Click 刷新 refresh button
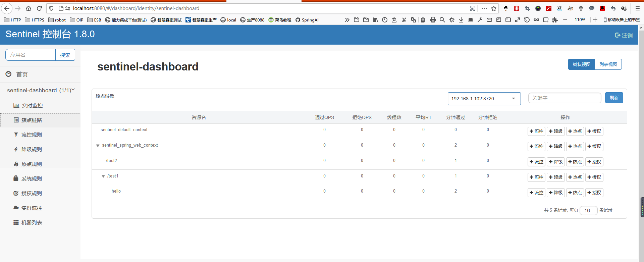 pos(614,98)
